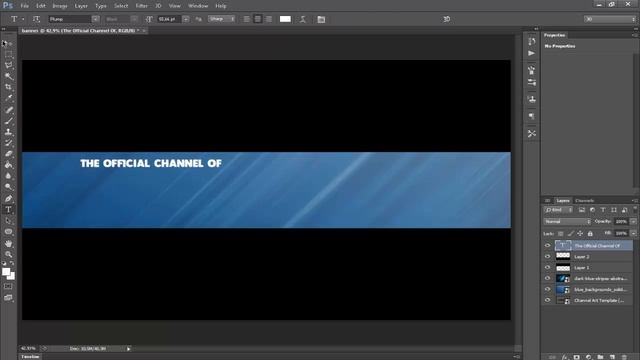Toggle lock image pixels brush icon

pos(571,233)
